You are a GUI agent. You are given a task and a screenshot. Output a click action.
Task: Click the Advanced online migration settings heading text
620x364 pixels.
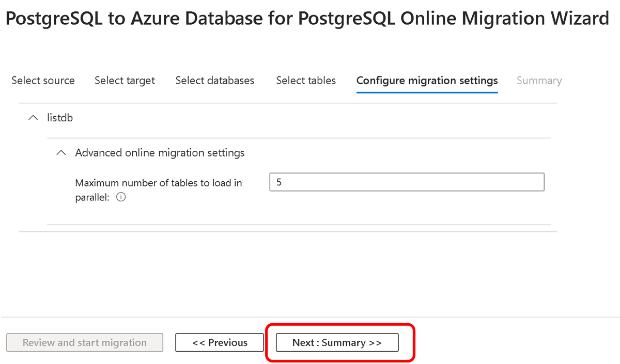tap(160, 153)
